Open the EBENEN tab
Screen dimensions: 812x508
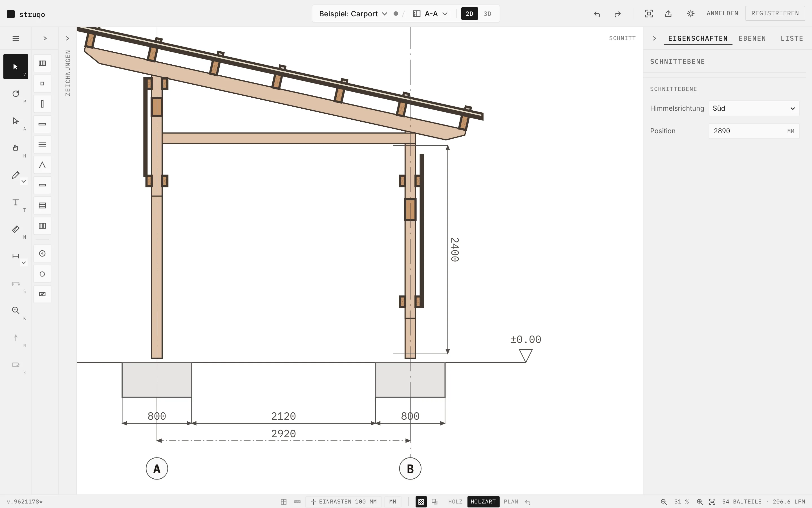pos(752,38)
